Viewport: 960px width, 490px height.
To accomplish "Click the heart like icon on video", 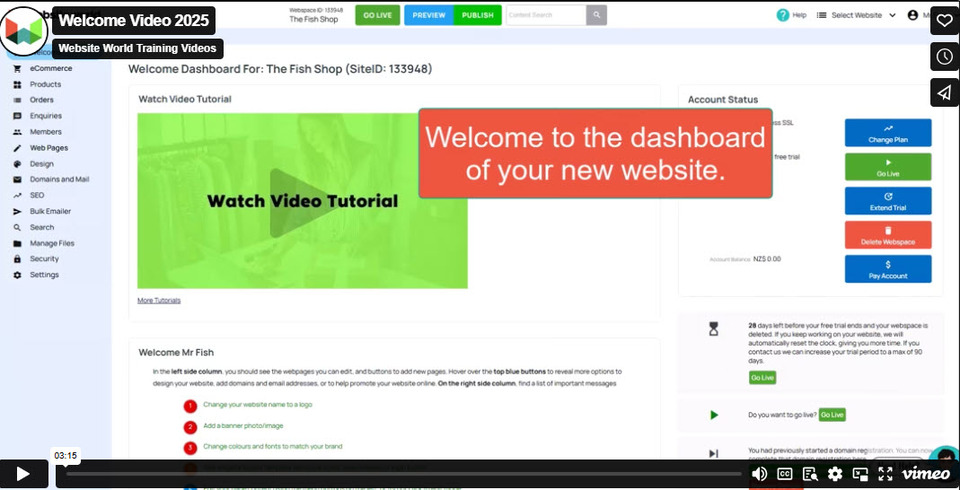I will pyautogui.click(x=944, y=21).
